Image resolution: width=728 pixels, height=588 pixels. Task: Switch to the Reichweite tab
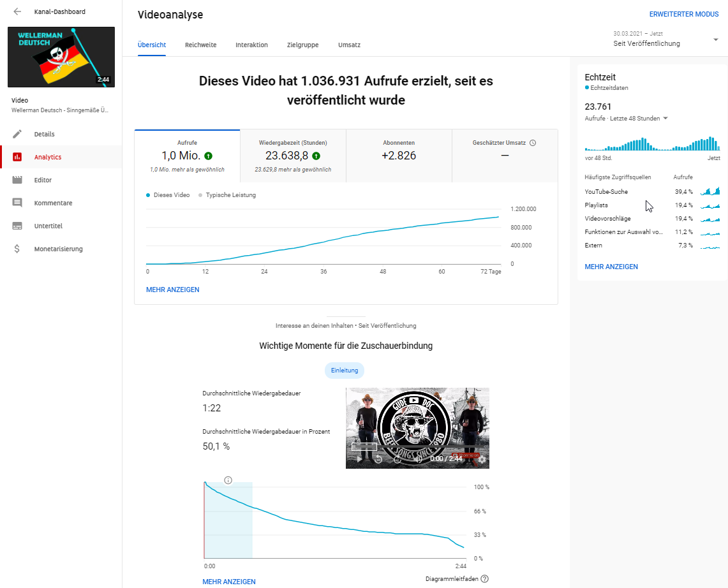coord(200,45)
